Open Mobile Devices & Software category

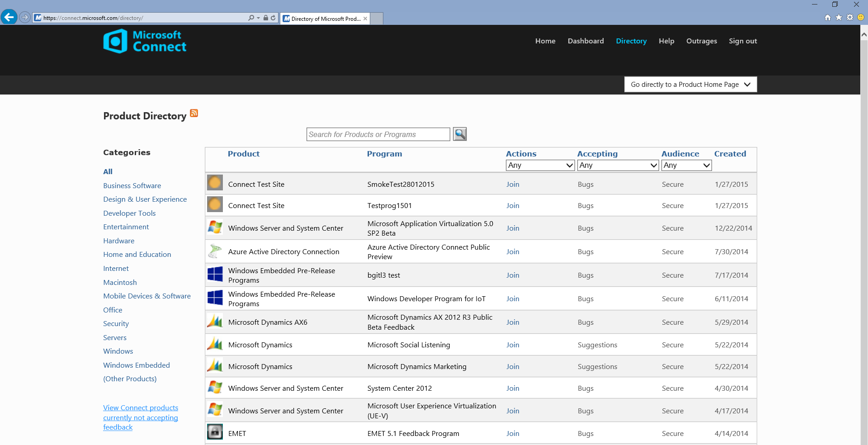(147, 296)
